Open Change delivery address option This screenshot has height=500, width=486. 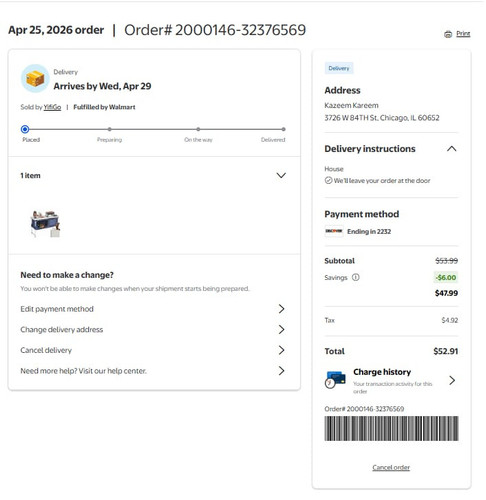coord(154,330)
